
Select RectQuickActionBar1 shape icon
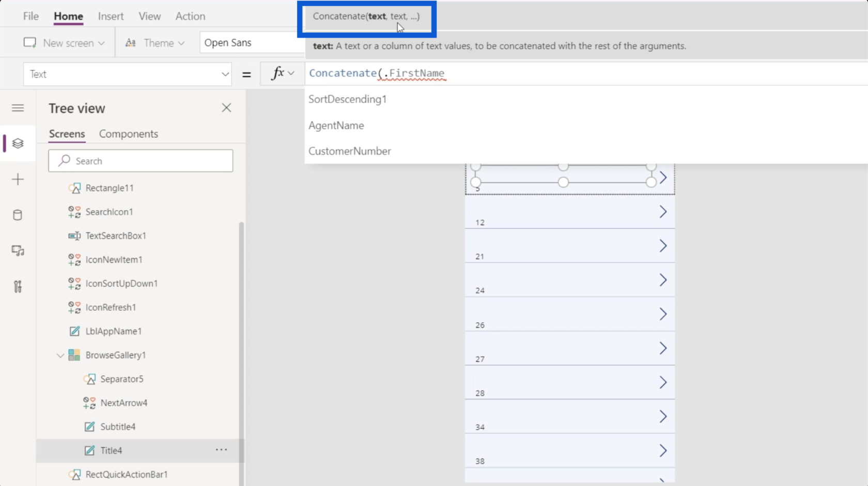click(x=74, y=474)
